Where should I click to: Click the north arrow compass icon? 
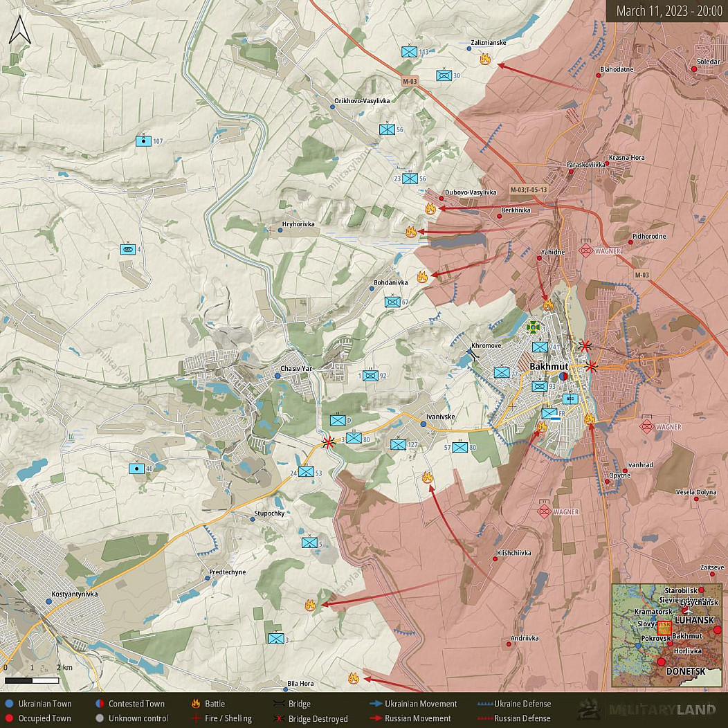click(x=19, y=31)
